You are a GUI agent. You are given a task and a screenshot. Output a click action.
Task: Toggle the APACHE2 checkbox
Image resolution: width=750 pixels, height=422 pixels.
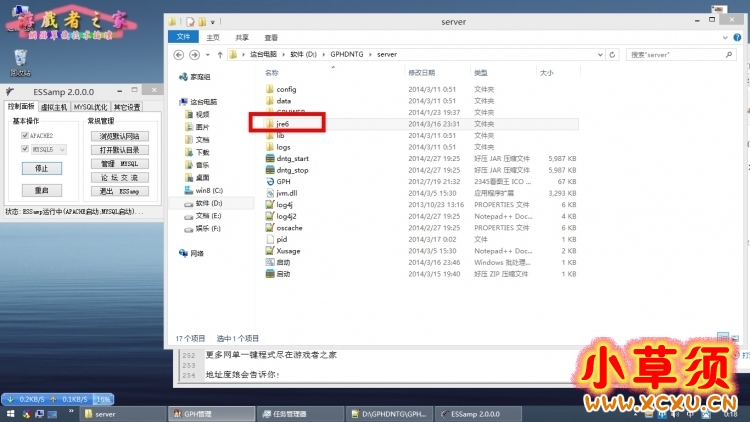click(x=24, y=135)
